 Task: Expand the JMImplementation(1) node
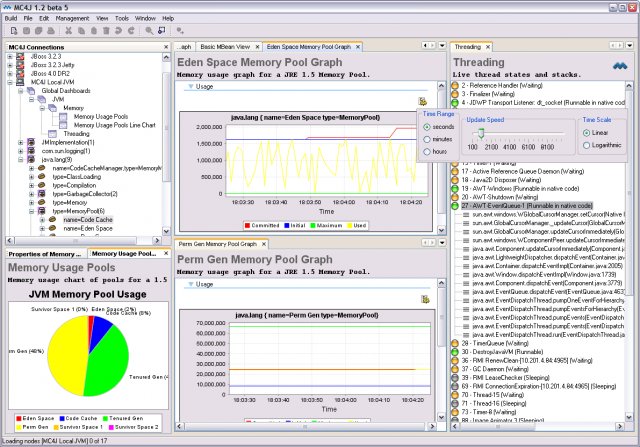(x=20, y=142)
